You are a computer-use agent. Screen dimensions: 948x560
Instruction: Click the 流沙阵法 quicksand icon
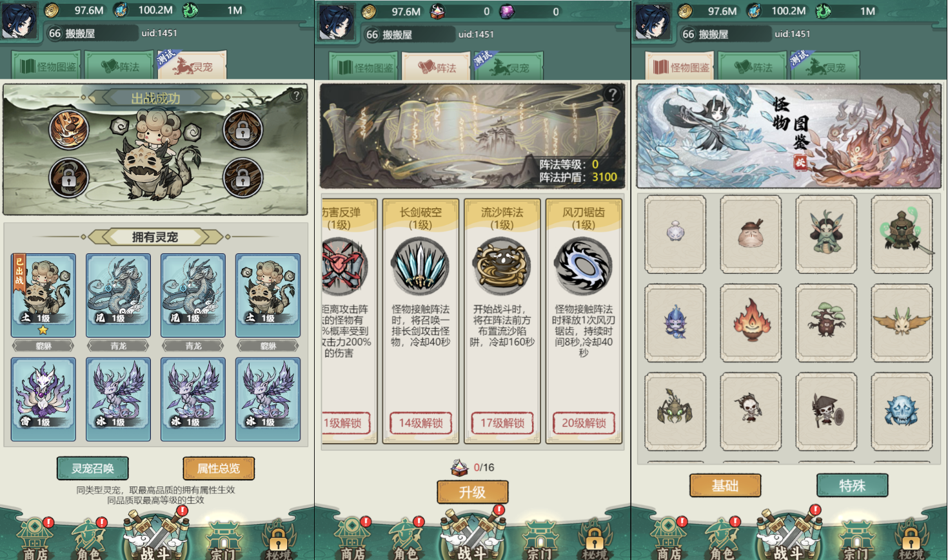(x=502, y=267)
